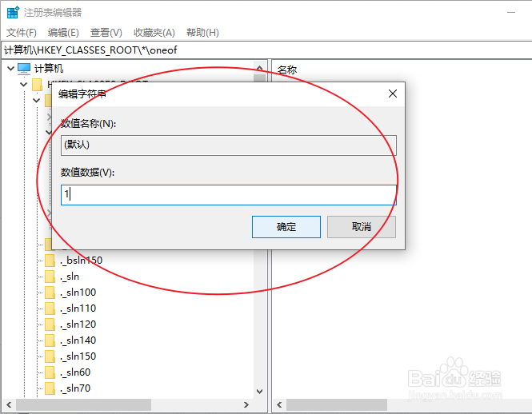Click folder icon of ._sln60

pos(50,372)
